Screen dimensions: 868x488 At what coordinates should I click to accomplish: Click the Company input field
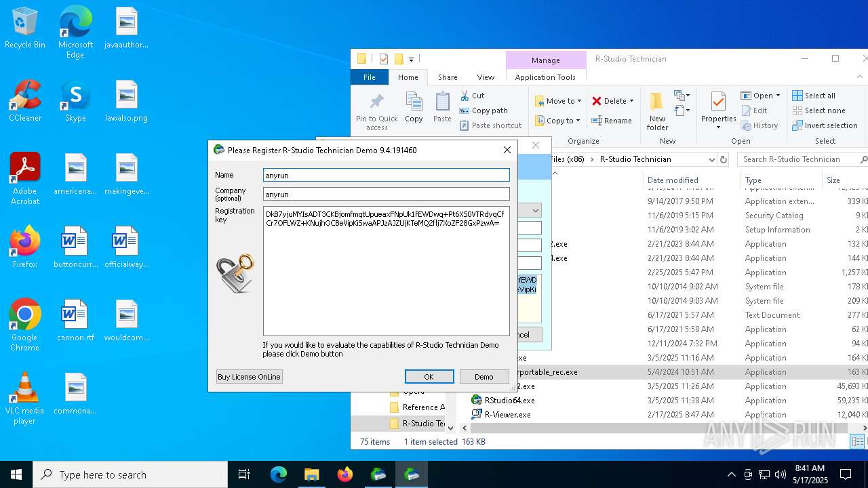tap(387, 194)
